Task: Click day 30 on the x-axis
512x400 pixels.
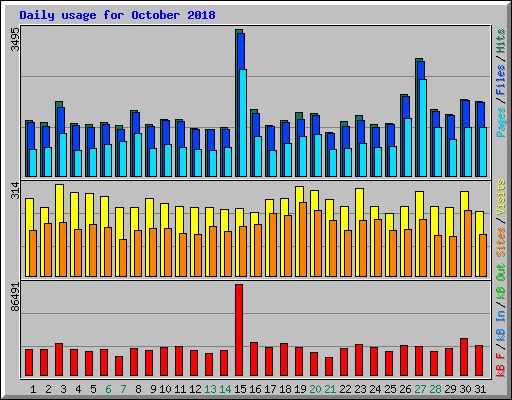Action: (465, 389)
